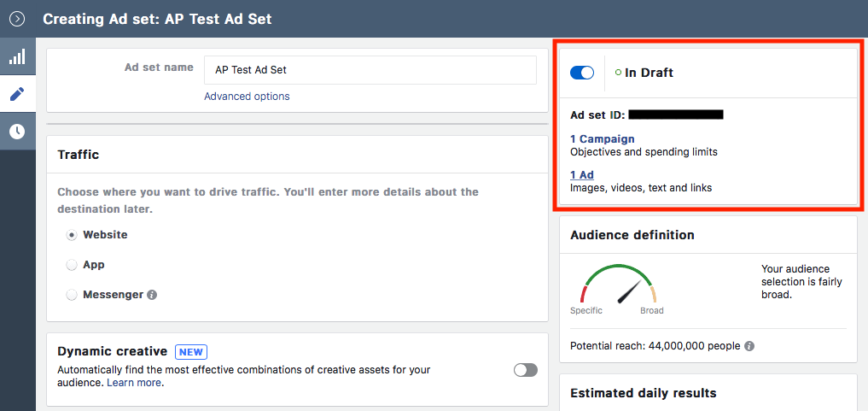
Task: Open the Advanced options link
Action: pyautogui.click(x=247, y=97)
